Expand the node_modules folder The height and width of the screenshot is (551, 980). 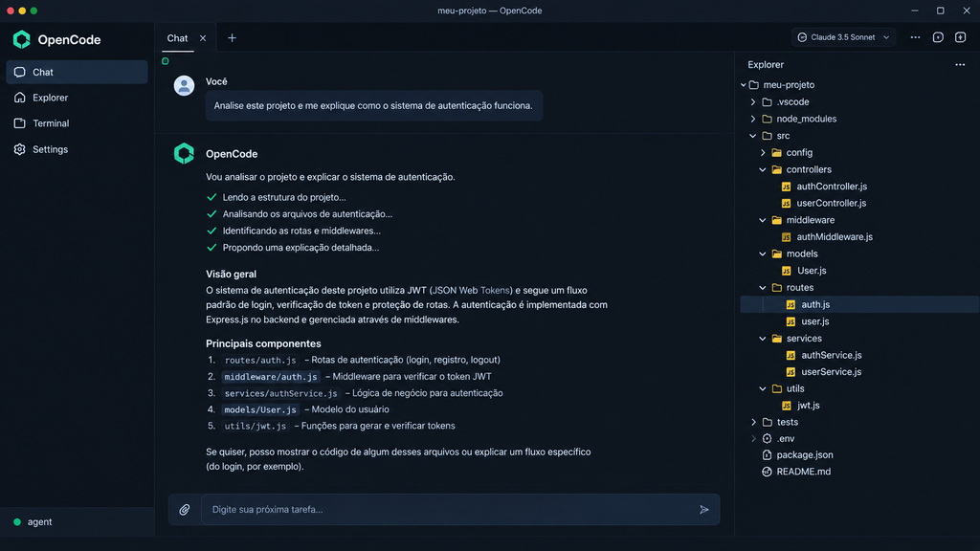pos(753,119)
